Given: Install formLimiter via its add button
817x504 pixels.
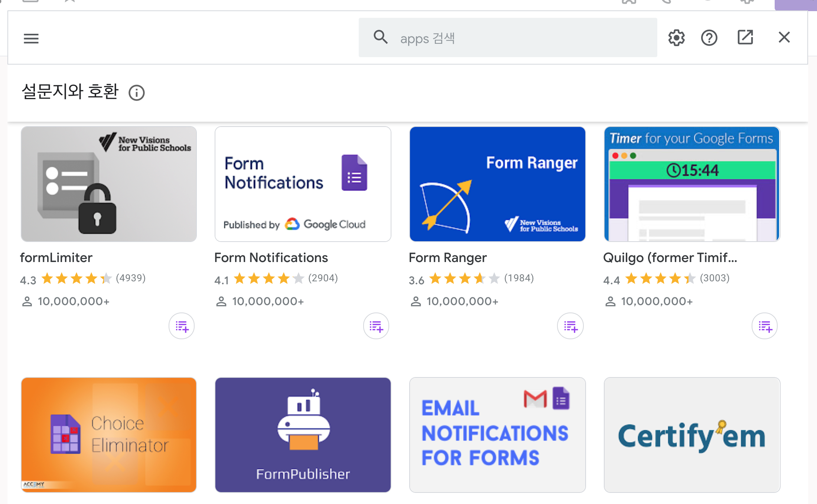Looking at the screenshot, I should [x=182, y=326].
